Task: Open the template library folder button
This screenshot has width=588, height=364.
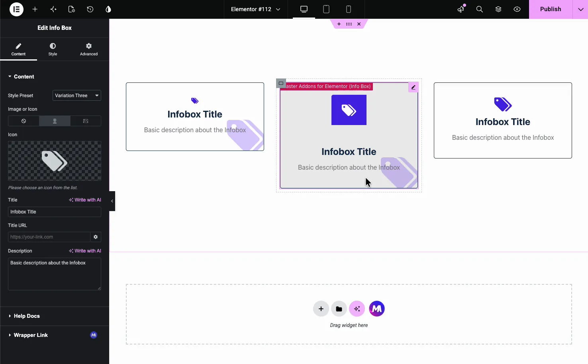Action: coord(339,309)
